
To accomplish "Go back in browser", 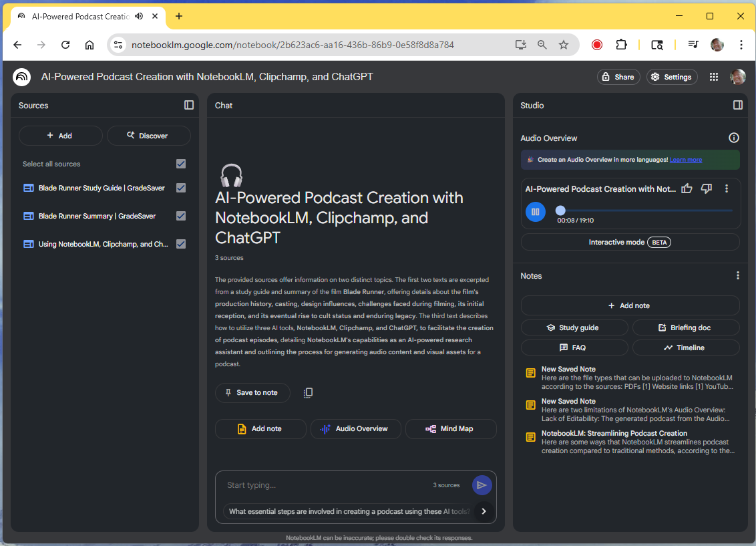I will click(x=18, y=45).
